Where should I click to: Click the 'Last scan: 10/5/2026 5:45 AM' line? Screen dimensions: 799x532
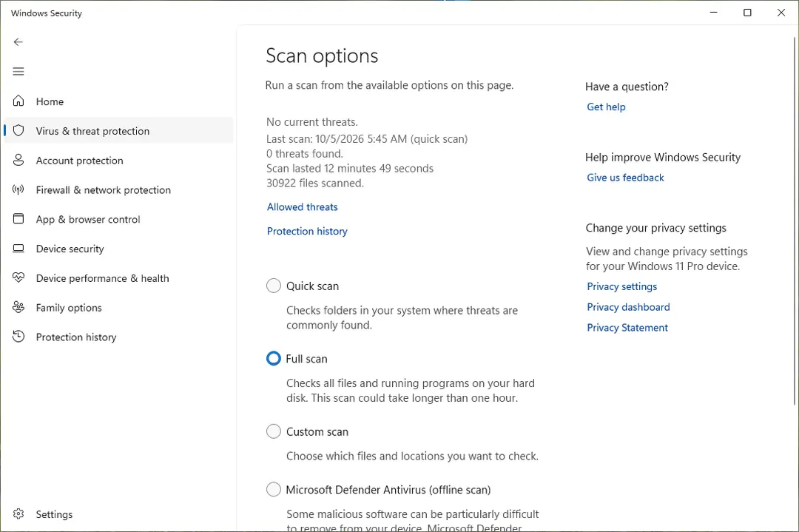(367, 139)
